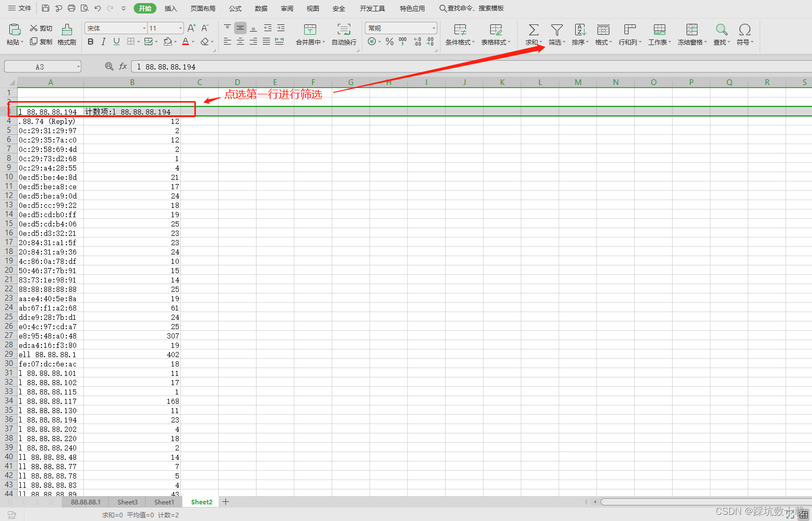
Task: Toggle center horizontal alignment
Action: tap(240, 41)
